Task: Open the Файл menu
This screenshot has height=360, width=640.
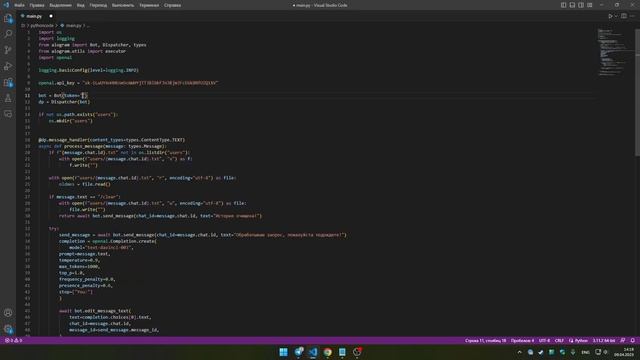Action: click(19, 5)
